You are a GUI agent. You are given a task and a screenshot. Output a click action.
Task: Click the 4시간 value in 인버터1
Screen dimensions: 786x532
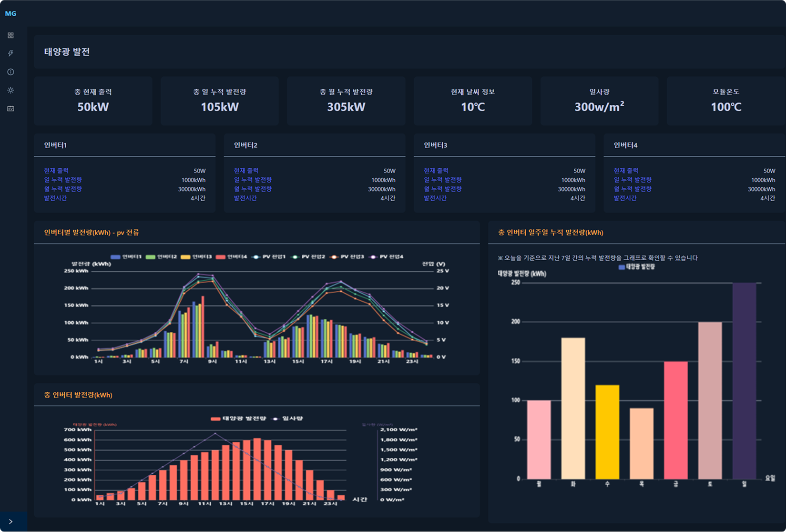pyautogui.click(x=198, y=198)
